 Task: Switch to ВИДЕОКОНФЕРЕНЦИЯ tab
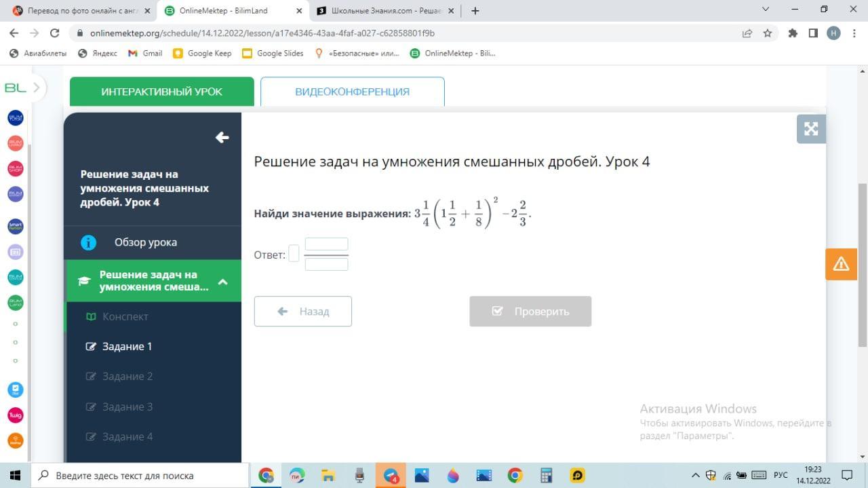pyautogui.click(x=353, y=92)
